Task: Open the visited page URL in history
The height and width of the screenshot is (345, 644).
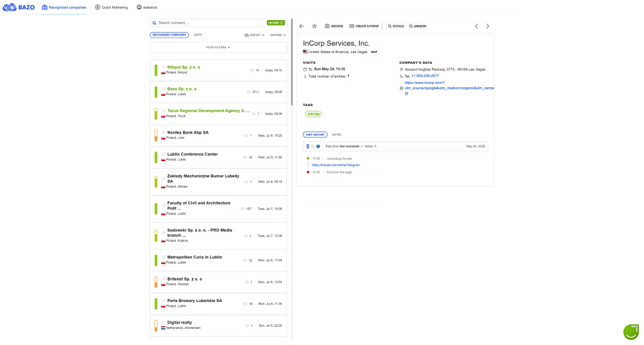Action: click(x=335, y=165)
